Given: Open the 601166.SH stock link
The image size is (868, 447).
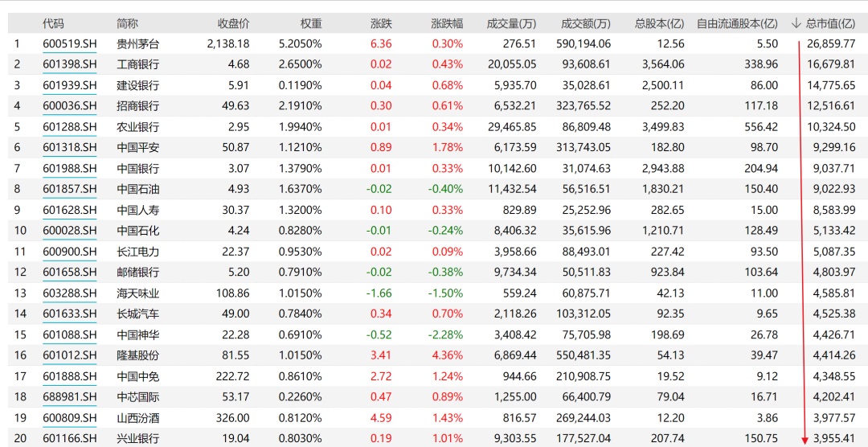Looking at the screenshot, I should click(69, 438).
